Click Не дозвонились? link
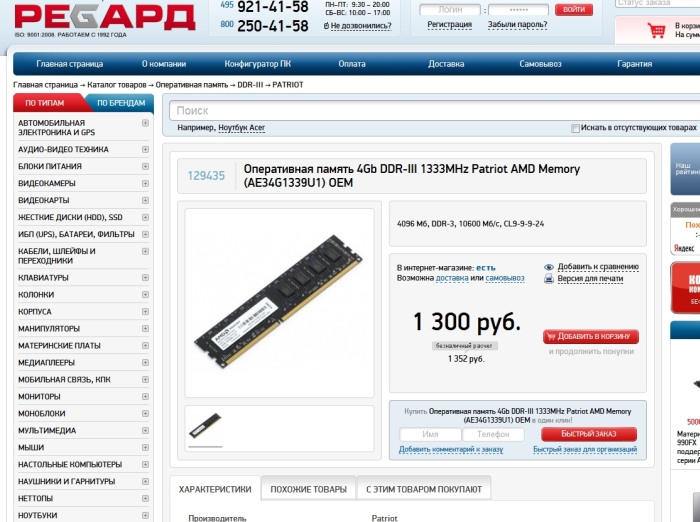 [361, 26]
